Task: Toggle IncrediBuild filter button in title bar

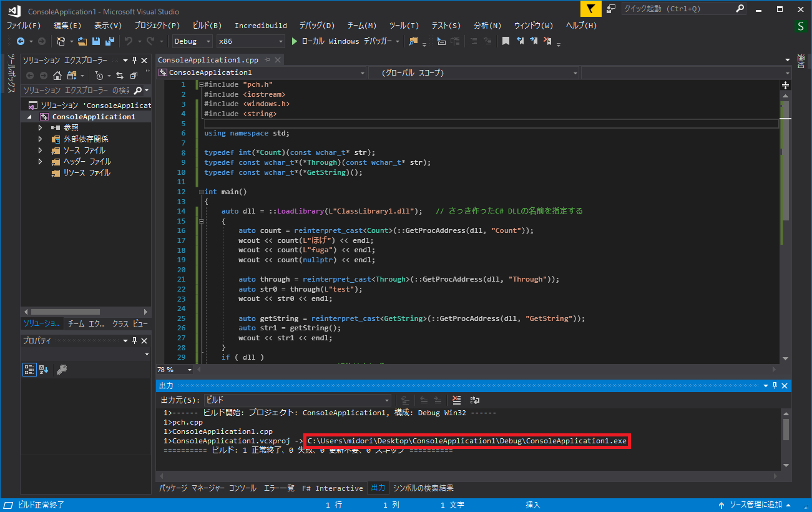Action: [x=589, y=9]
